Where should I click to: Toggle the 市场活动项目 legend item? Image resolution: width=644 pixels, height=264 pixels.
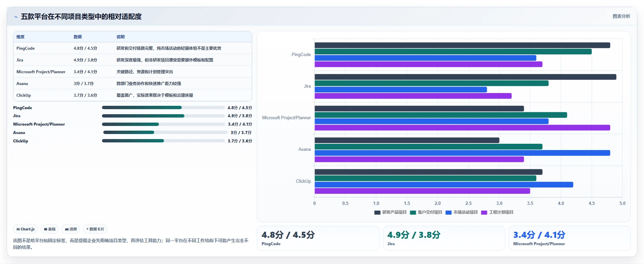[x=461, y=212]
